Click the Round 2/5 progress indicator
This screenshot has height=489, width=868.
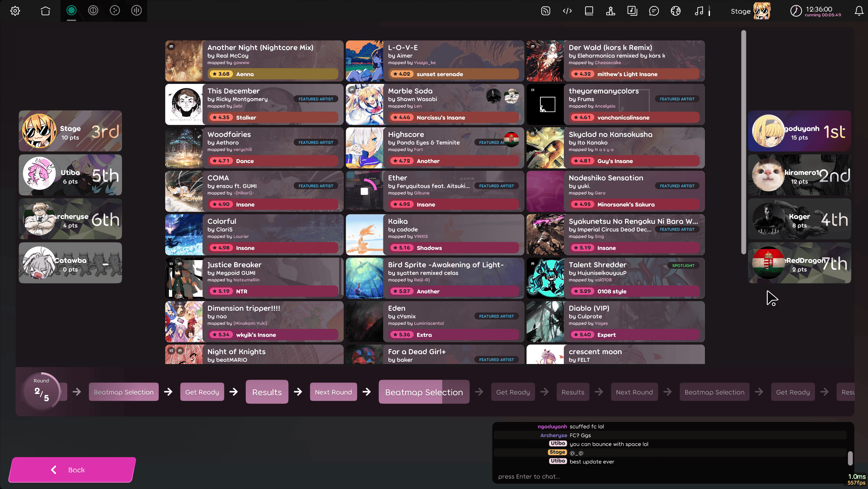coord(41,392)
